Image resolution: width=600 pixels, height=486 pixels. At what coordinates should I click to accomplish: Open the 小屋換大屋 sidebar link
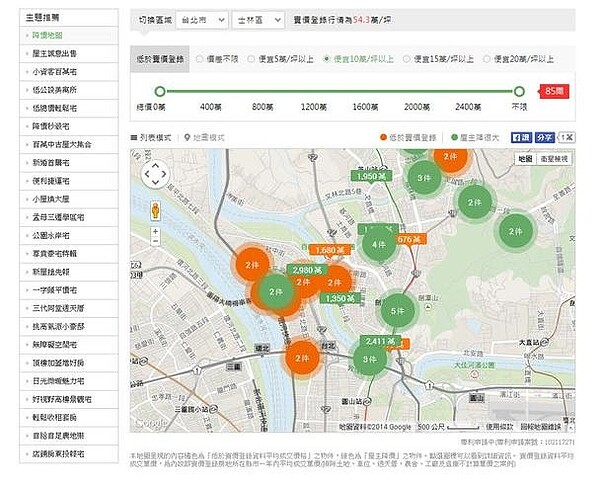[x=51, y=199]
